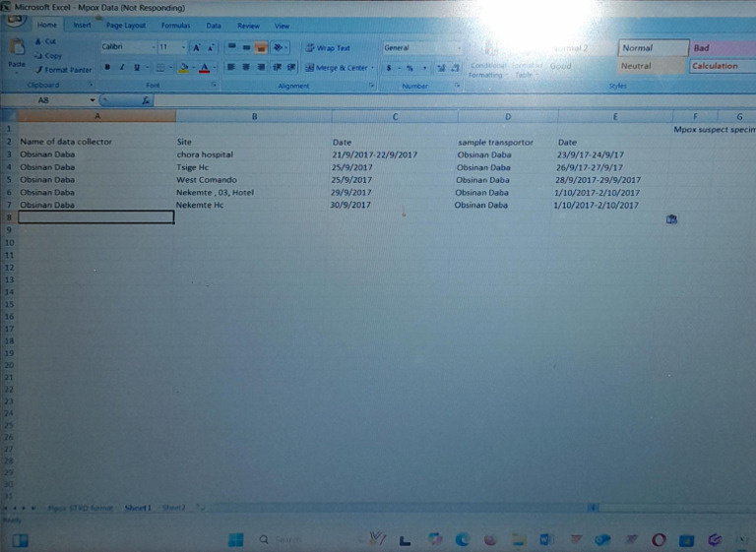Open Microsoft Edge from taskbar

463,540
